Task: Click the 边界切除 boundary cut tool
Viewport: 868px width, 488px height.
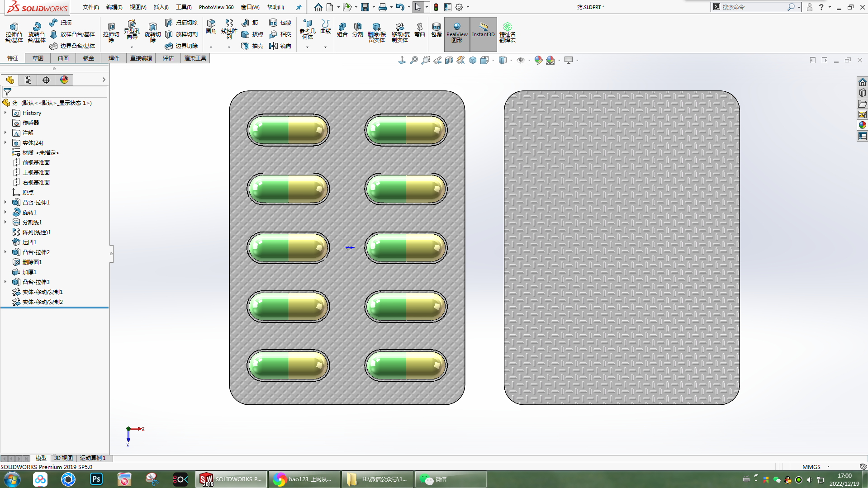Action: pyautogui.click(x=181, y=46)
